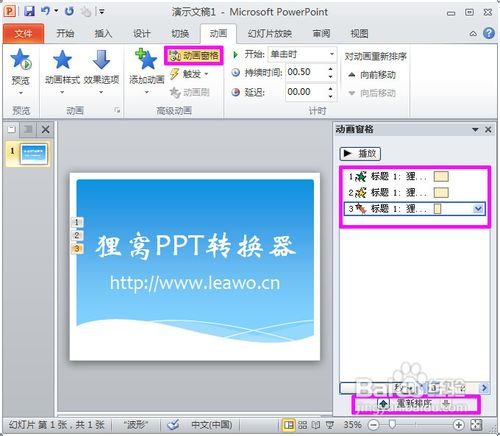Open the 动画样式 gallery
The width and height of the screenshot is (500, 436).
[62, 71]
